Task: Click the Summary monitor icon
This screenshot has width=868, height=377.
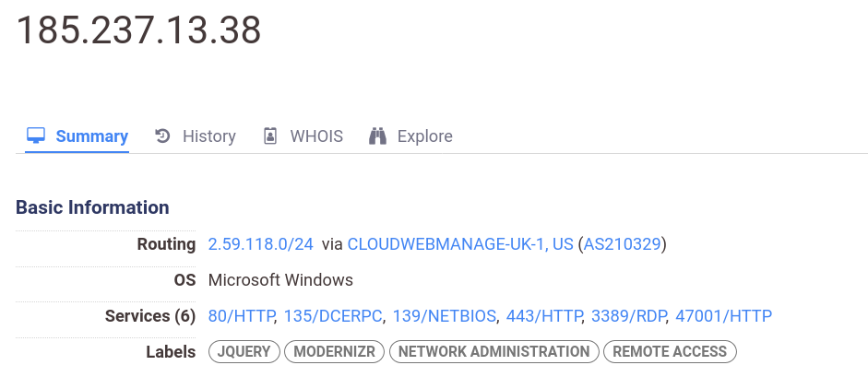Action: 36,136
